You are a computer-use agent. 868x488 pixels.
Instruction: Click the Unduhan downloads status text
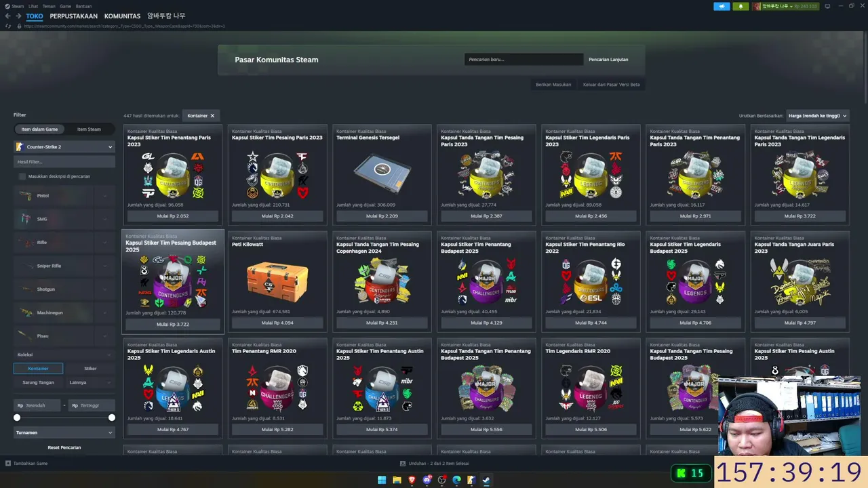440,464
